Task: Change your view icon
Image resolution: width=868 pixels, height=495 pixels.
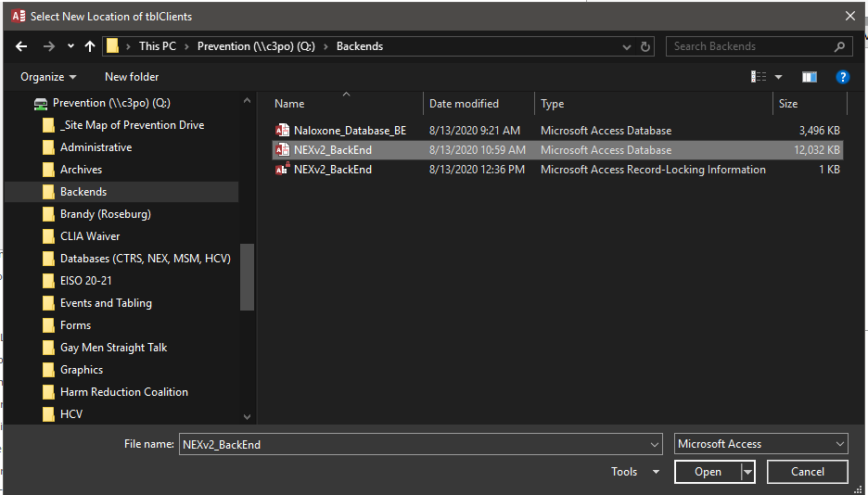Action: (x=759, y=77)
